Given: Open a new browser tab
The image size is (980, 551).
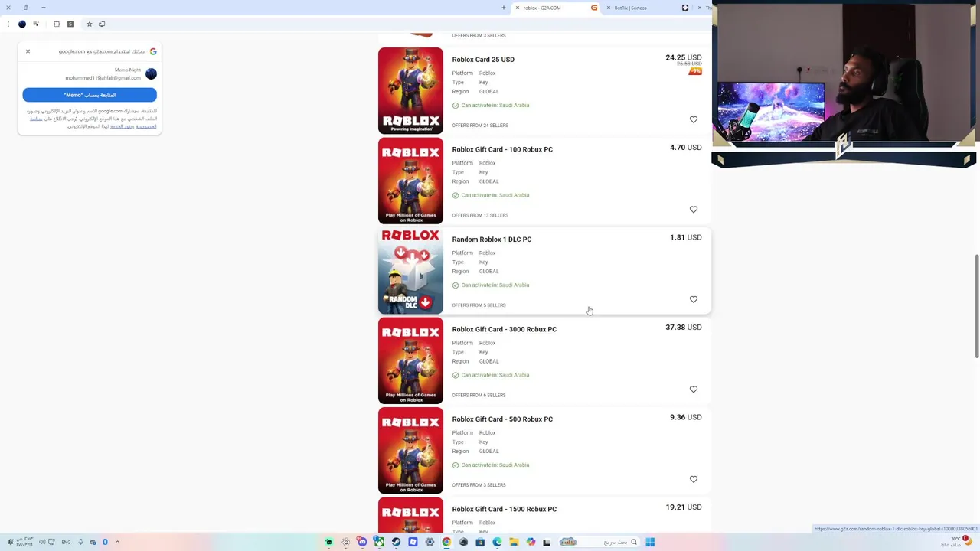Looking at the screenshot, I should click(504, 8).
